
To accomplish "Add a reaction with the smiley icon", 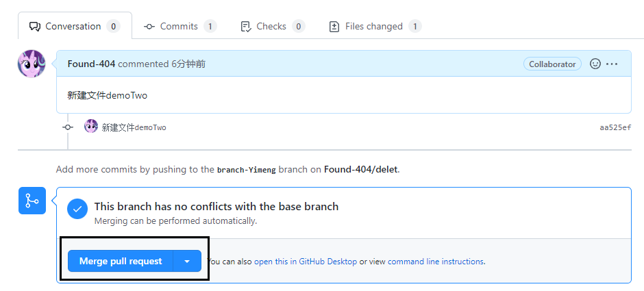I will click(595, 64).
